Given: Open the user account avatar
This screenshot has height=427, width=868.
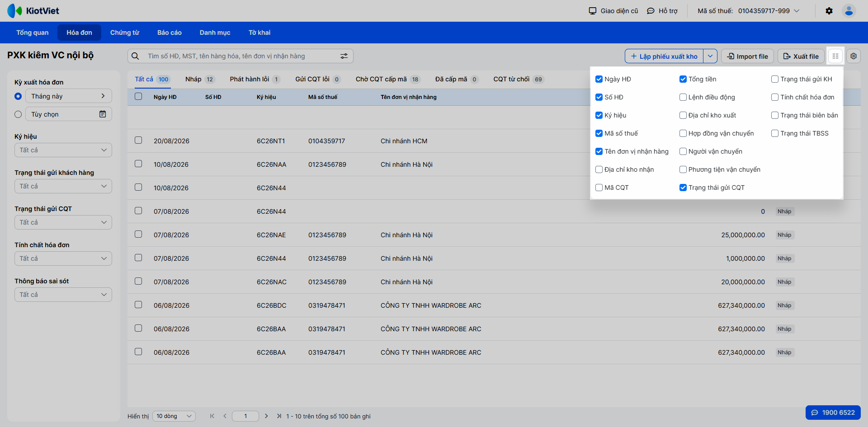Looking at the screenshot, I should point(849,11).
